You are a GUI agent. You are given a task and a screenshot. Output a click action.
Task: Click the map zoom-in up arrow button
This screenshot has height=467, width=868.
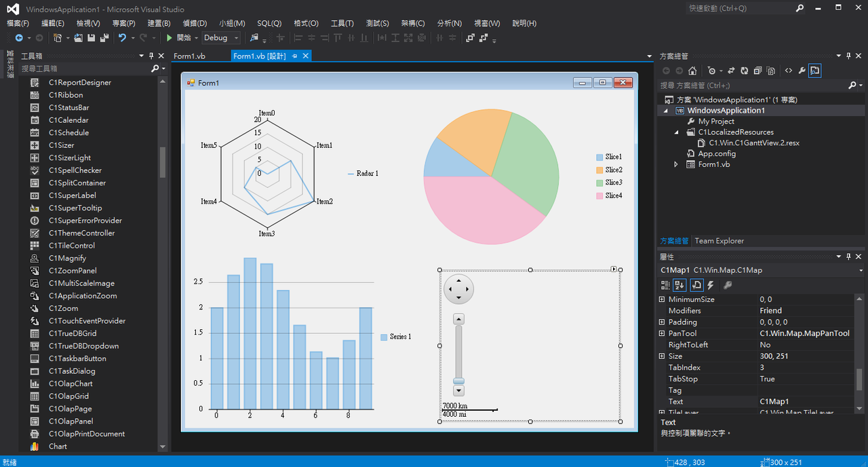pyautogui.click(x=459, y=319)
